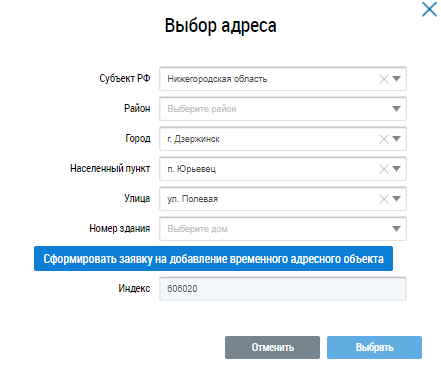Open the Номер здания dropdown arrow

point(396,229)
